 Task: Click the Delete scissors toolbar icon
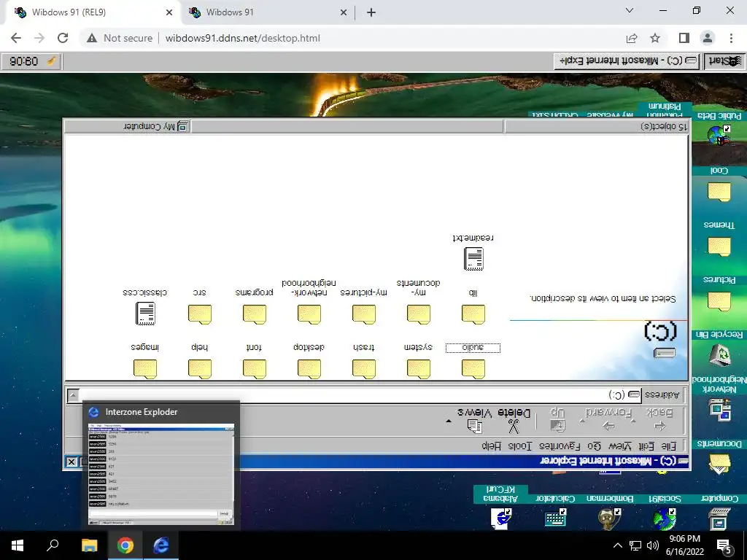coord(514,426)
